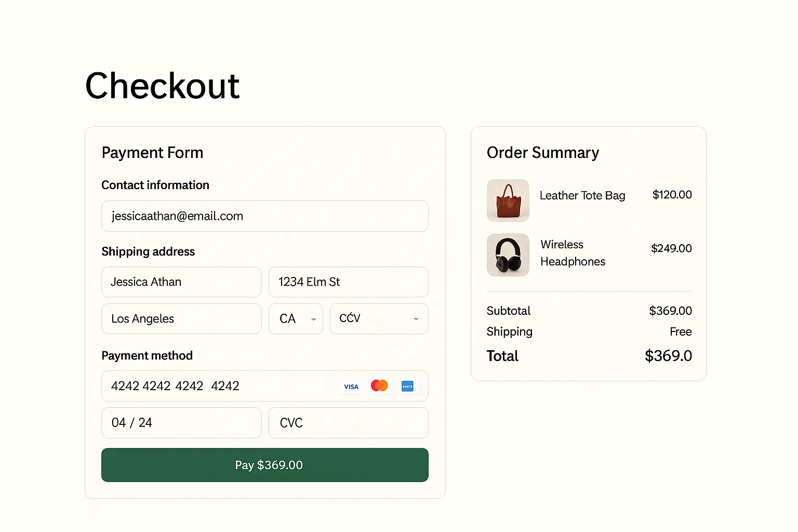Click the CVC security code field
798x532 pixels.
pyautogui.click(x=348, y=423)
